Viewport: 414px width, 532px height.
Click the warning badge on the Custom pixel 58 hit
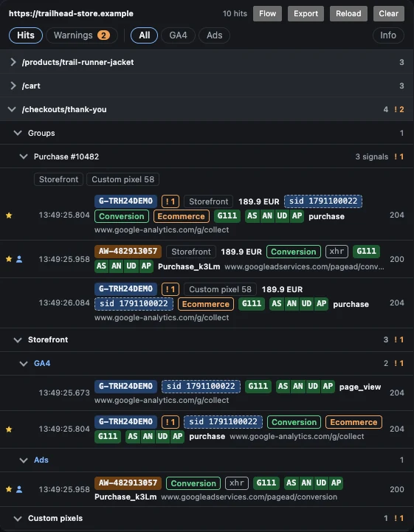pos(170,289)
